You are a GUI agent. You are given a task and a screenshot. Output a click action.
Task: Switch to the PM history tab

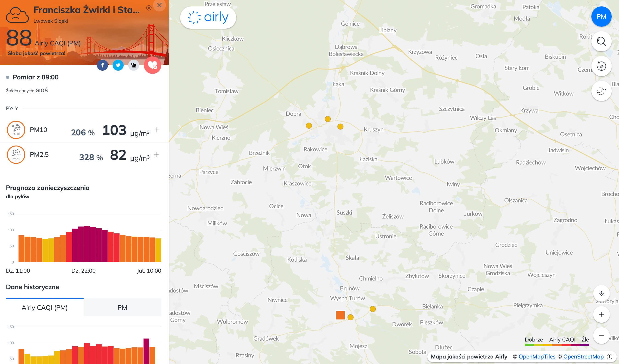coord(122,307)
